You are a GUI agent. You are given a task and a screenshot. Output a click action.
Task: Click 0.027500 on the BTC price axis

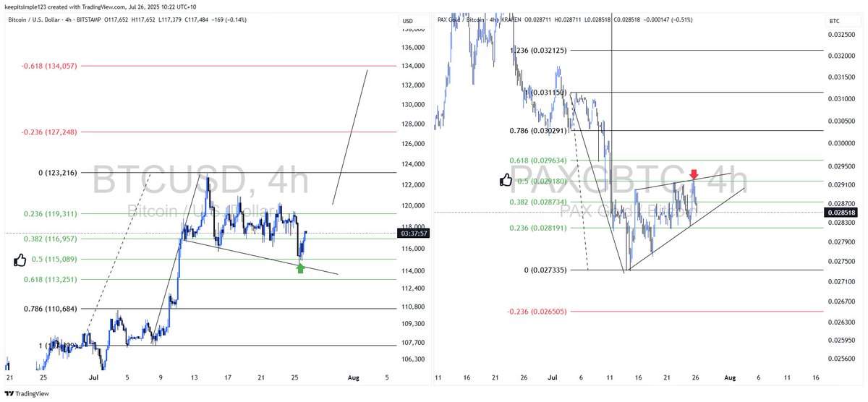coord(840,261)
